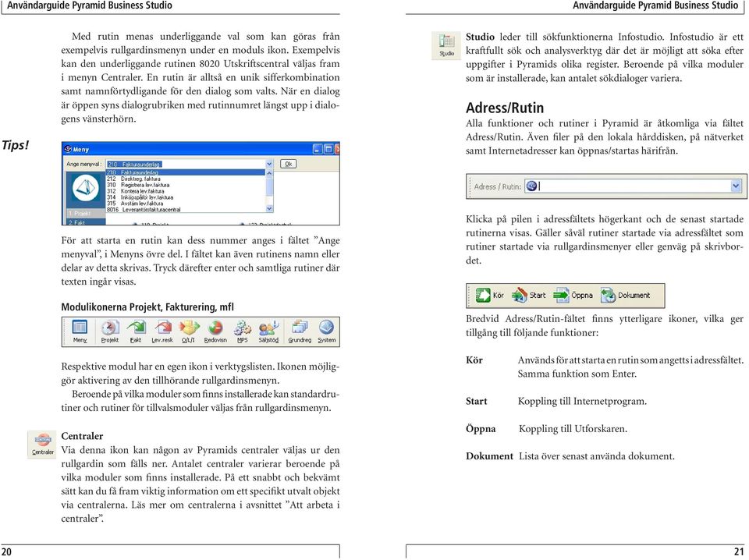
Task: Click bold term 'Öppna' in definitions list
Action: point(481,429)
